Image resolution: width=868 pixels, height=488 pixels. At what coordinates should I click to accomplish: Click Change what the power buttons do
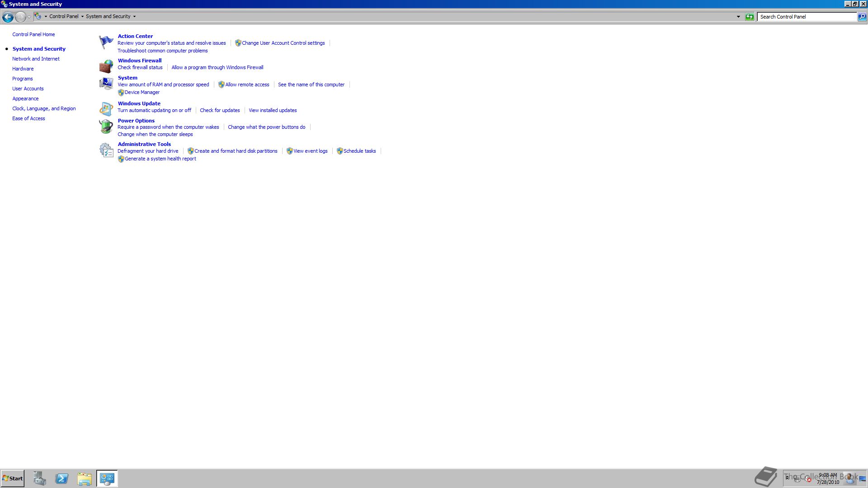click(267, 127)
